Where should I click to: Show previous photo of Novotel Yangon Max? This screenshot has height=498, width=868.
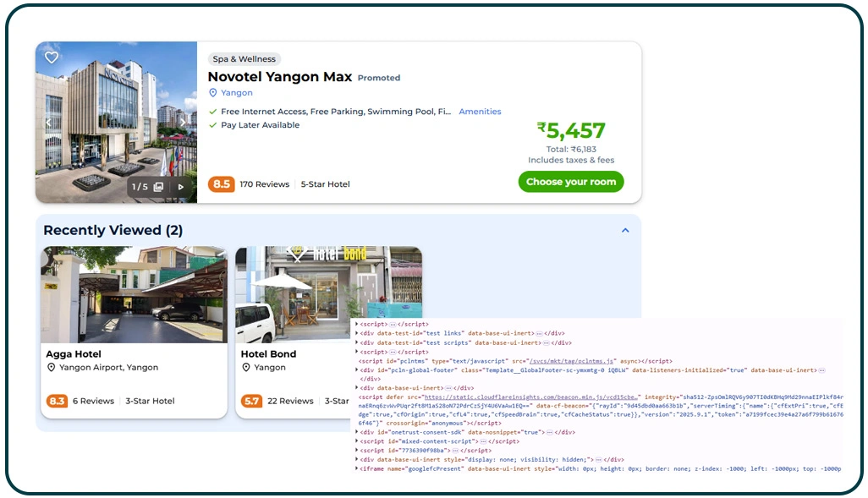(x=48, y=123)
